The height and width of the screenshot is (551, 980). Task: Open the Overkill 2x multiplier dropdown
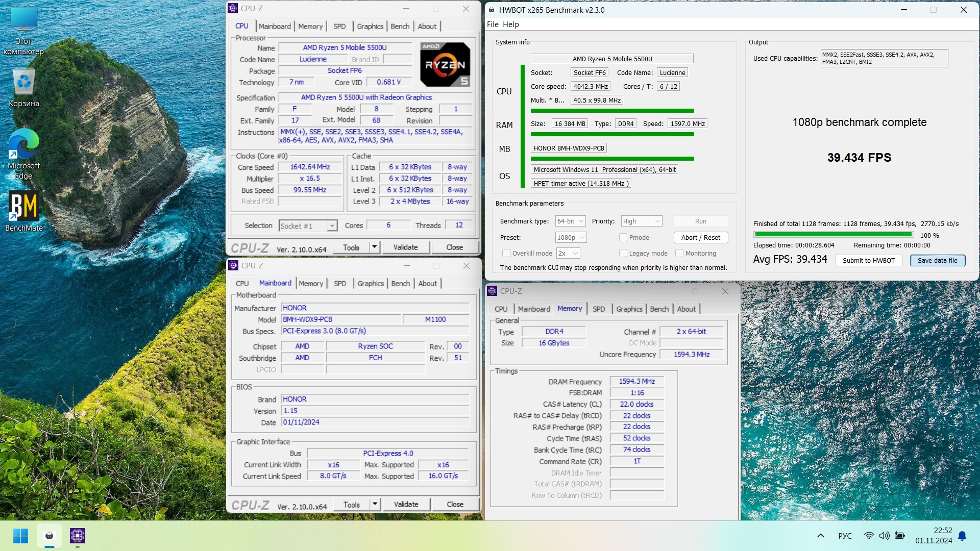coord(568,253)
